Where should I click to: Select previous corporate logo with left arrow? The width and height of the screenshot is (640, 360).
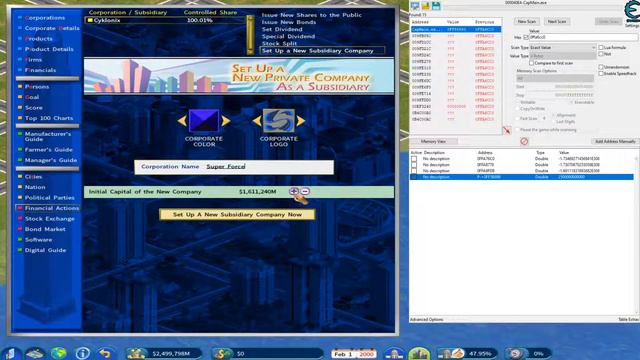click(257, 120)
